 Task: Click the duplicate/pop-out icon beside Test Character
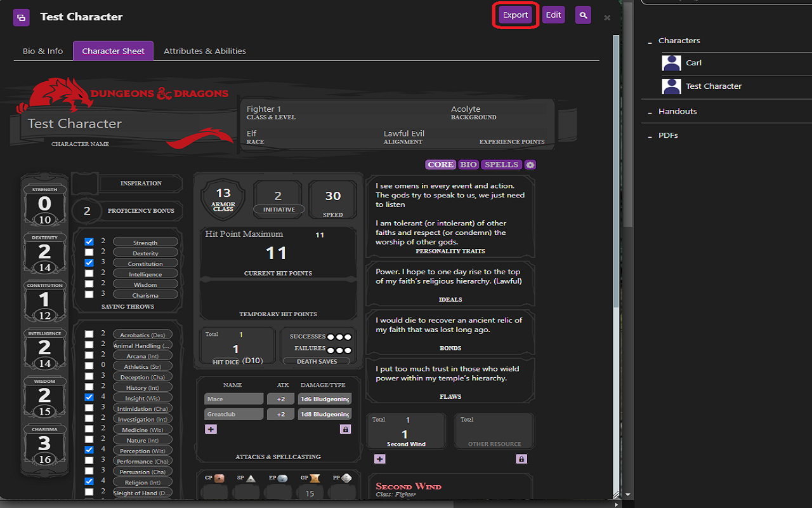pos(22,17)
